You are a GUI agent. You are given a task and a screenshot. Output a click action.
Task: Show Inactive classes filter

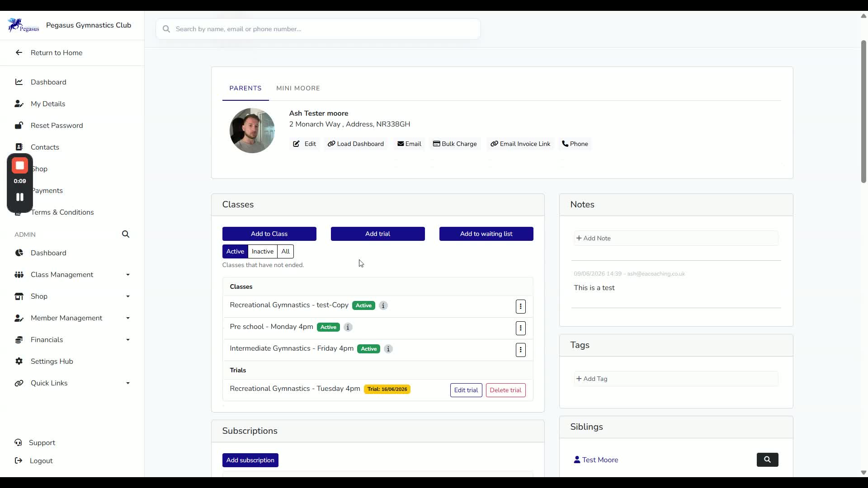point(262,251)
